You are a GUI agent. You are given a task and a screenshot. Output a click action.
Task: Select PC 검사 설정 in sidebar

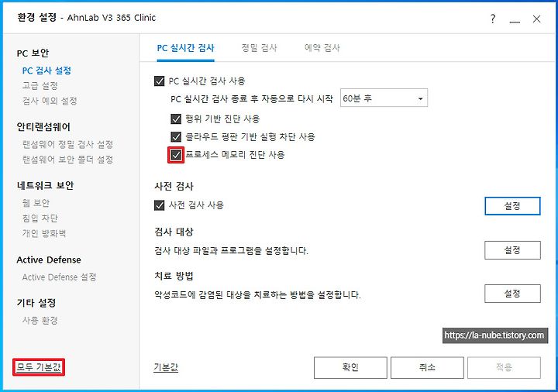coord(46,70)
